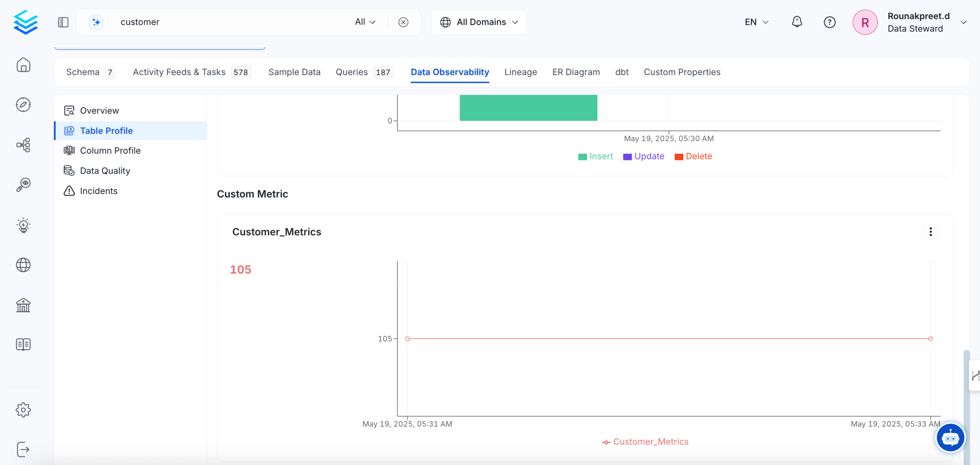Select the Explore compass icon
The height and width of the screenshot is (465, 980).
click(24, 105)
